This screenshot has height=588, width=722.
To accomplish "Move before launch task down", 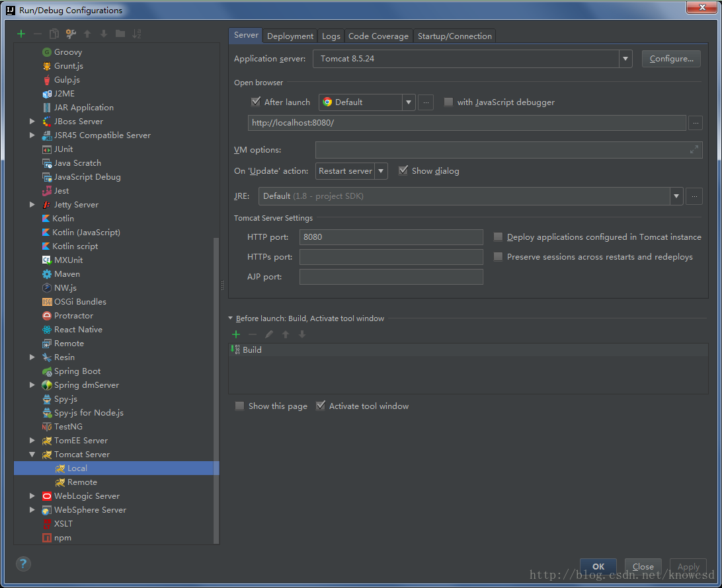I will [302, 334].
